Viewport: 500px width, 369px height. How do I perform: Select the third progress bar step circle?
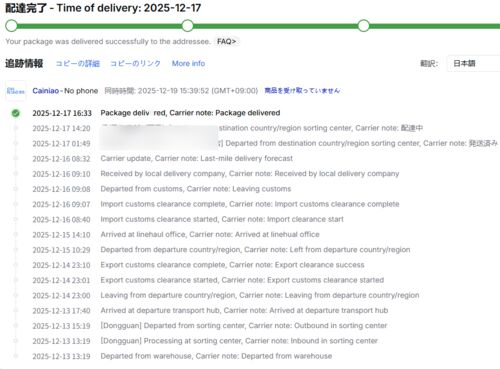click(363, 26)
